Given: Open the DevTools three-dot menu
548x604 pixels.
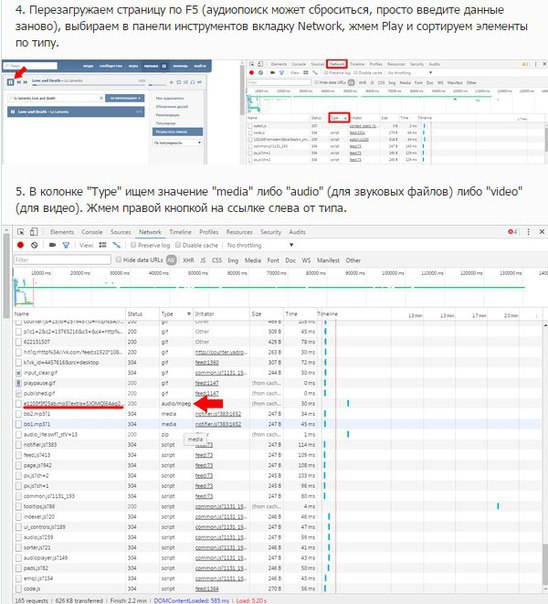Looking at the screenshot, I should (x=528, y=232).
